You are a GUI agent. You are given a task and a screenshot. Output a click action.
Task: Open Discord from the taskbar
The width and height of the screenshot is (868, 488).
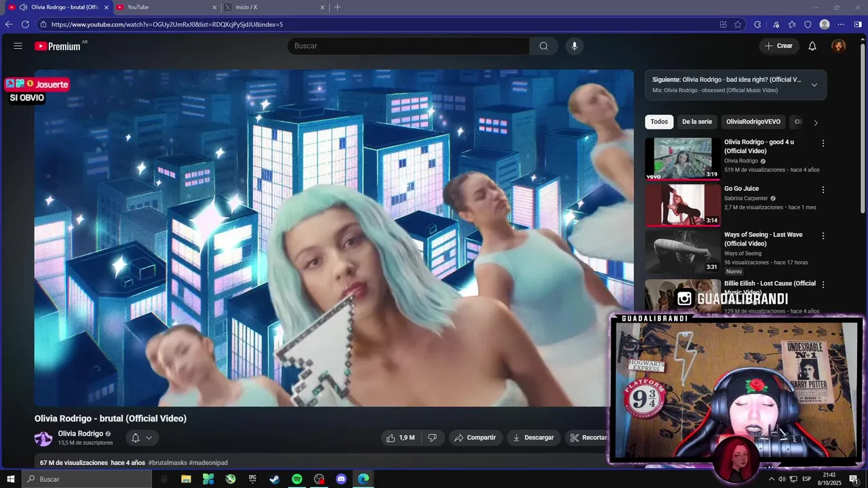[341, 479]
